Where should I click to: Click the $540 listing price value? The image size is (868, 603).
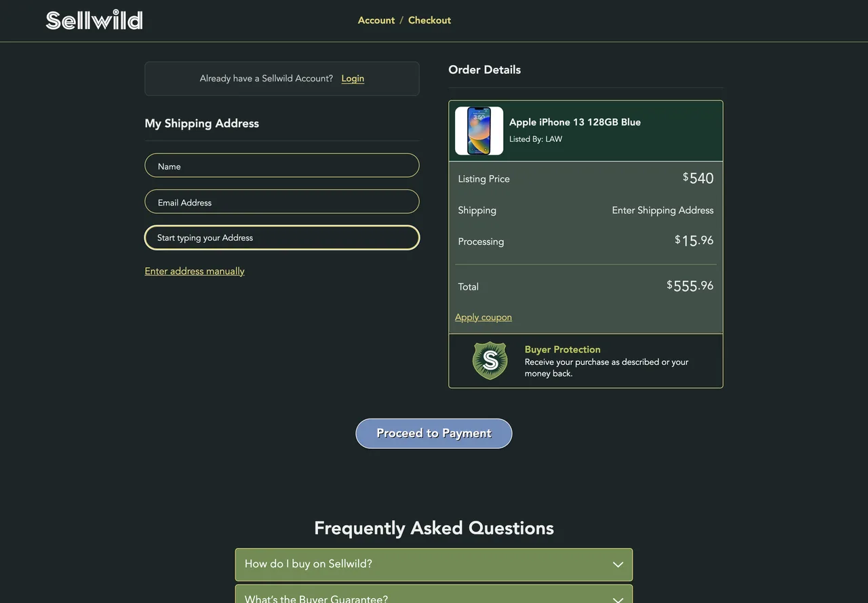(698, 178)
